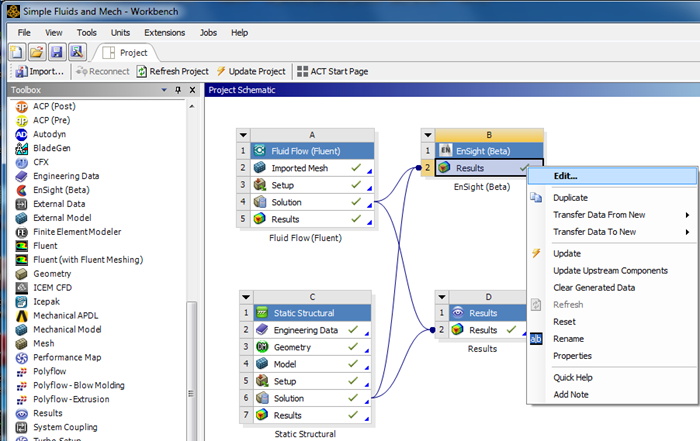Viewport: 700px width, 441px height.
Task: Select System Coupling in the Toolbox
Action: point(56,427)
